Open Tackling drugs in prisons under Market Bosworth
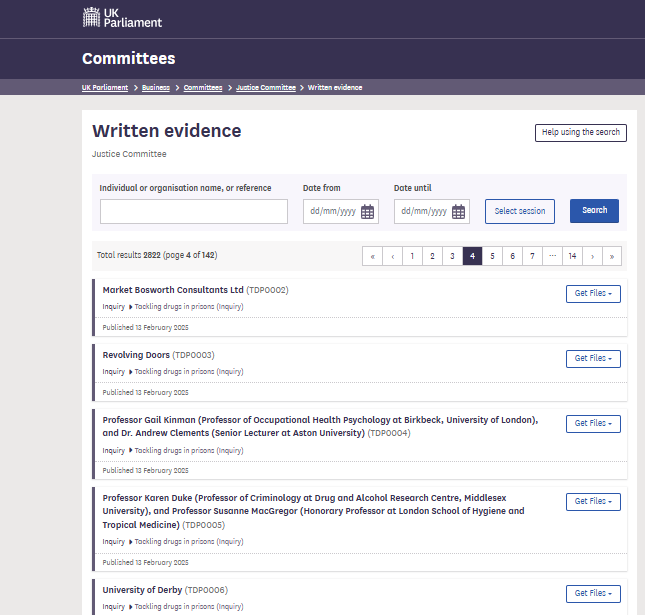Image resolution: width=645 pixels, height=615 pixels. tap(189, 307)
